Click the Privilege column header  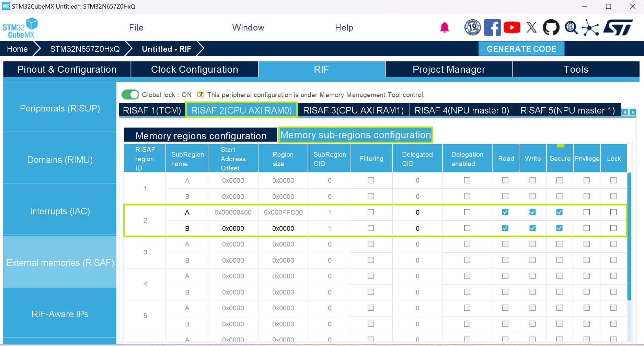click(x=587, y=159)
